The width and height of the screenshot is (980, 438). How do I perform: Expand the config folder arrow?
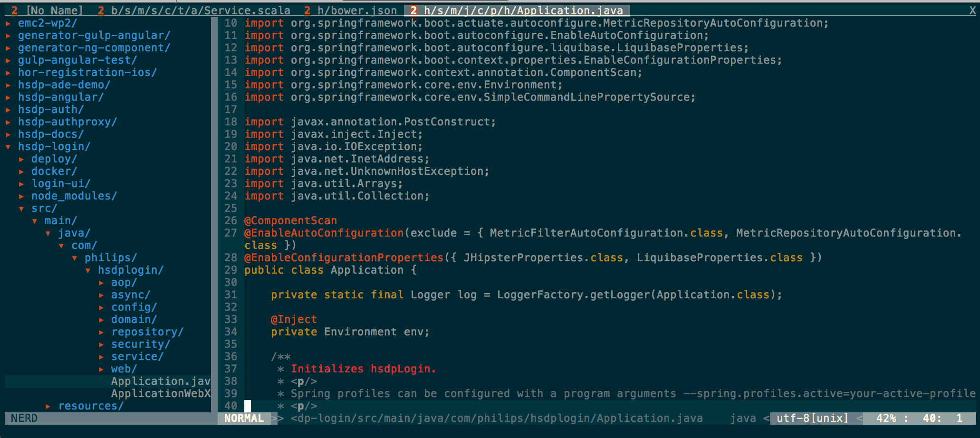[102, 307]
